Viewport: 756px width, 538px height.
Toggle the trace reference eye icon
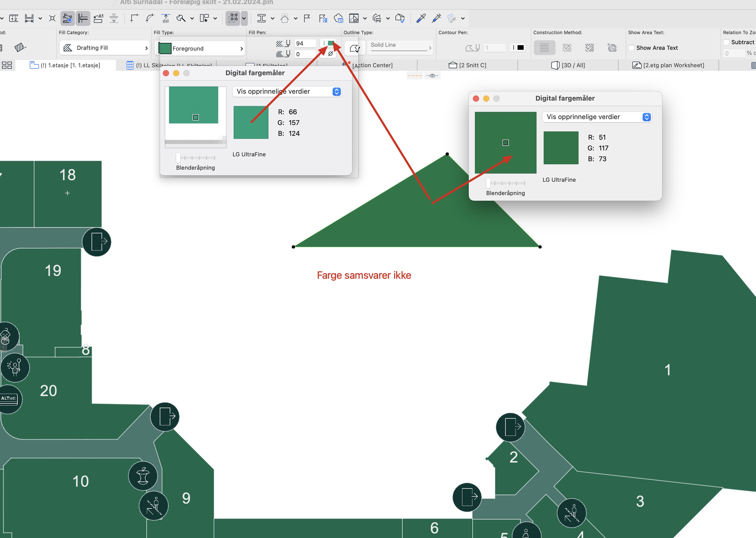click(x=432, y=75)
